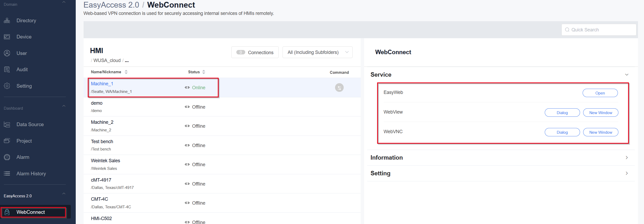Toggle the Connections filter switch

click(241, 52)
